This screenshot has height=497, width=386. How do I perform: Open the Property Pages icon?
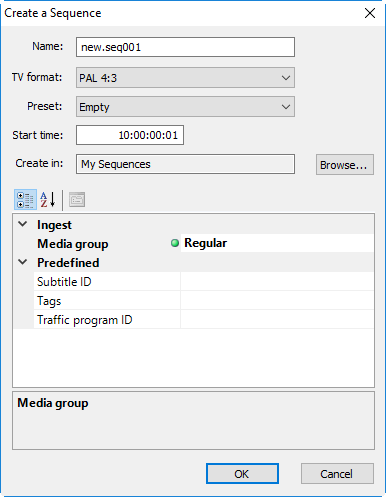[x=77, y=199]
